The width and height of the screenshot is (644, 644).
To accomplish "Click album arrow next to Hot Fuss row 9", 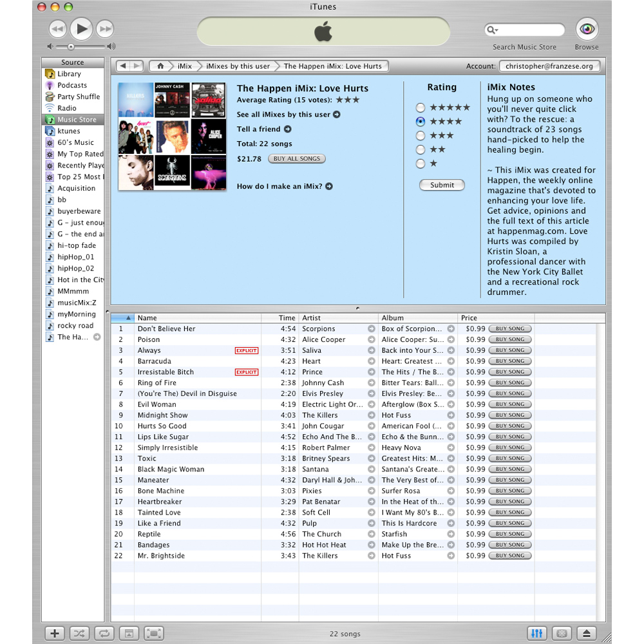I will 451,415.
